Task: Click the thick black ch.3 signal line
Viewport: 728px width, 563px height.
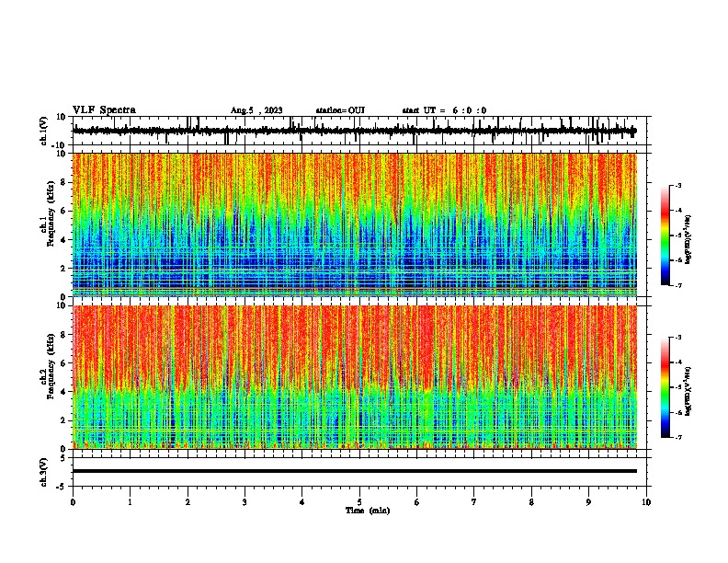Action: pyautogui.click(x=355, y=471)
